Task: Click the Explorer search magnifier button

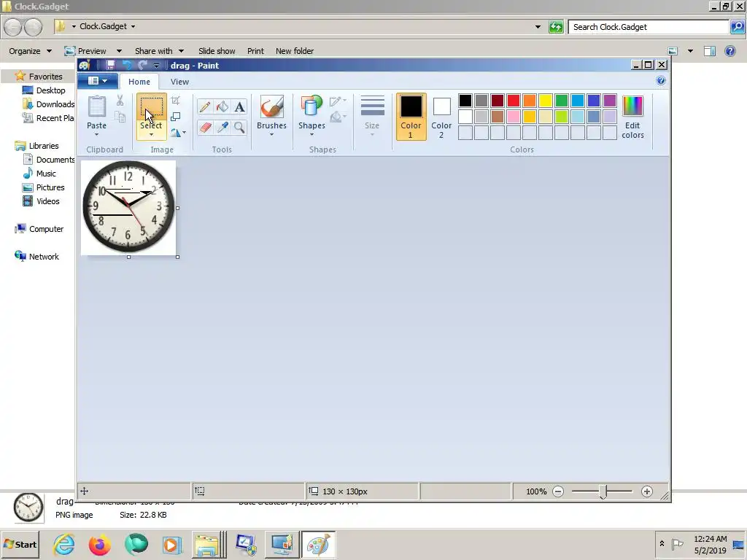Action: [x=737, y=27]
